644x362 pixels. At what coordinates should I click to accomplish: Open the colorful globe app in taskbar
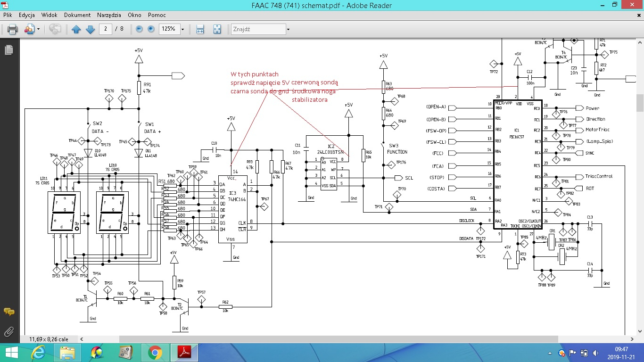(97, 353)
